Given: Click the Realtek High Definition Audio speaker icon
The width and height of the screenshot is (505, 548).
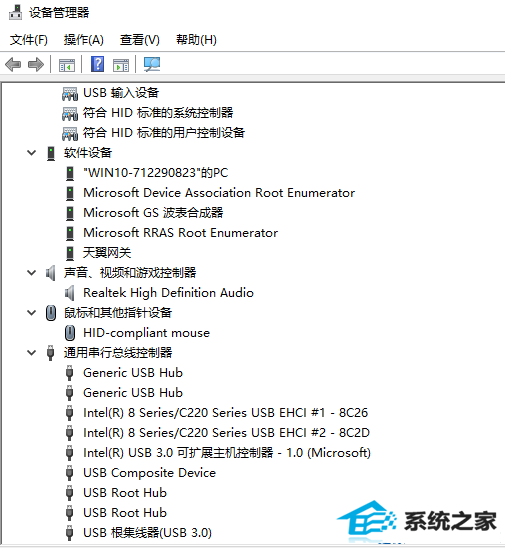Looking at the screenshot, I should click(70, 293).
